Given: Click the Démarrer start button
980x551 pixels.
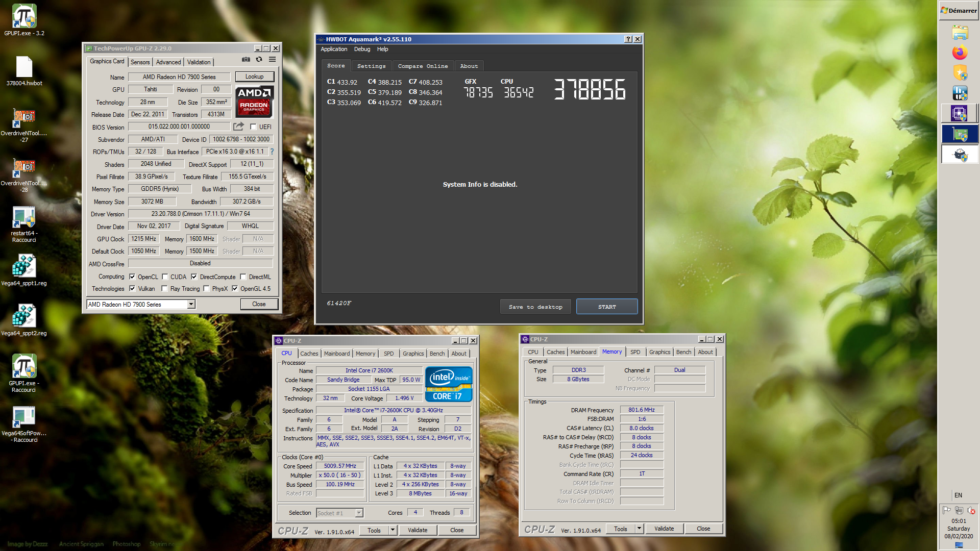Looking at the screenshot, I should pos(959,11).
